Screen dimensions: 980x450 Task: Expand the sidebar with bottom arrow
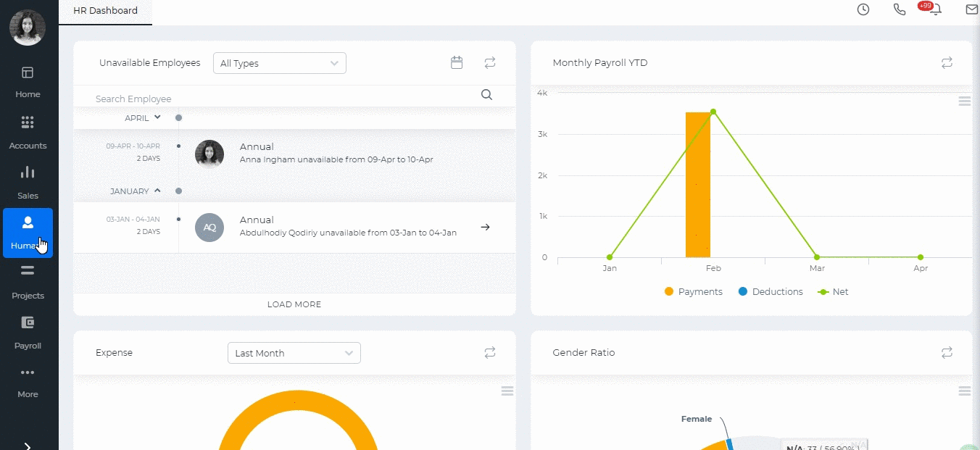click(x=28, y=446)
